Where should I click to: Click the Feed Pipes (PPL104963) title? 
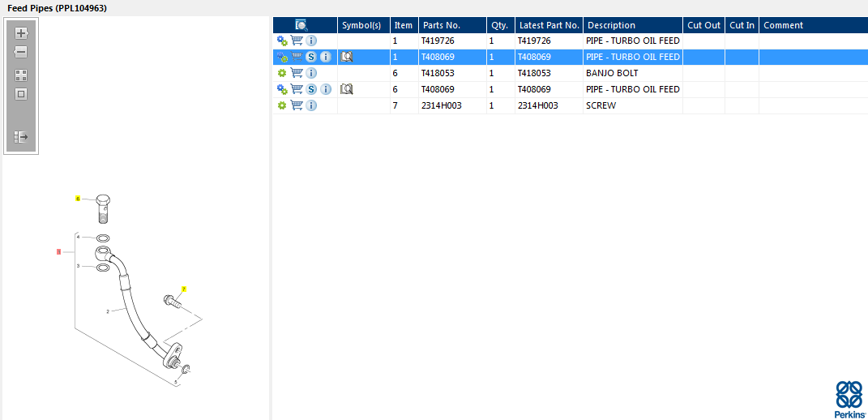tap(57, 8)
